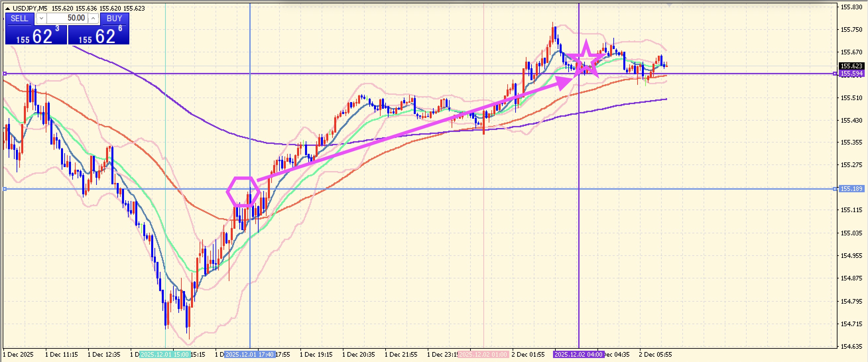Click the black 155.623 current price label
This screenshot has height=362, width=868.
[x=851, y=66]
